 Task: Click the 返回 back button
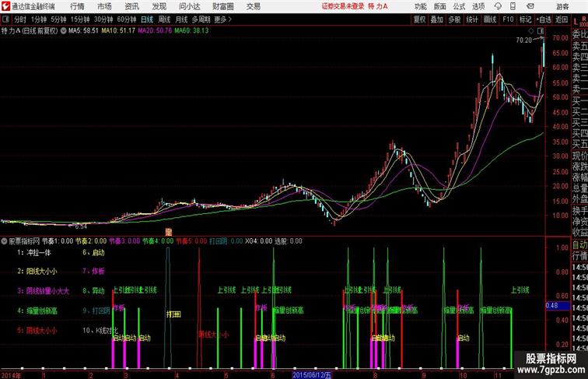coord(562,19)
